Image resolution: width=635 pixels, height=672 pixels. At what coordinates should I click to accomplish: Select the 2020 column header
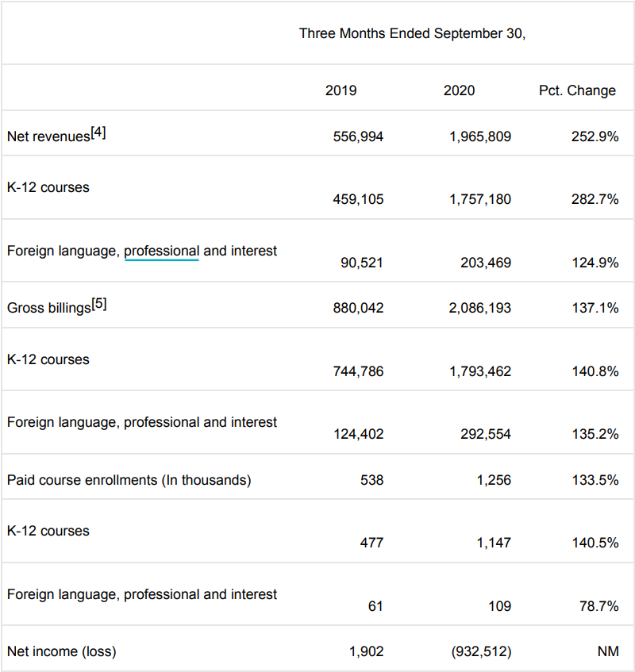point(459,90)
